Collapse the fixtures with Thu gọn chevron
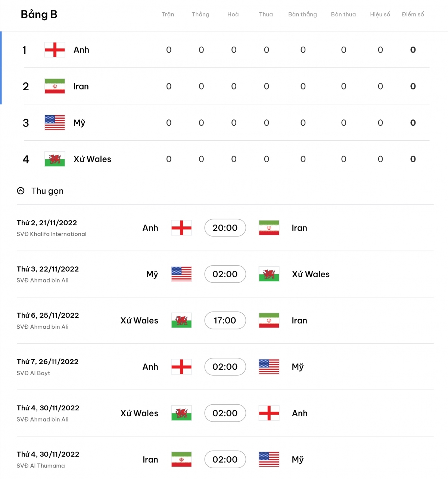The image size is (448, 479). tap(21, 191)
